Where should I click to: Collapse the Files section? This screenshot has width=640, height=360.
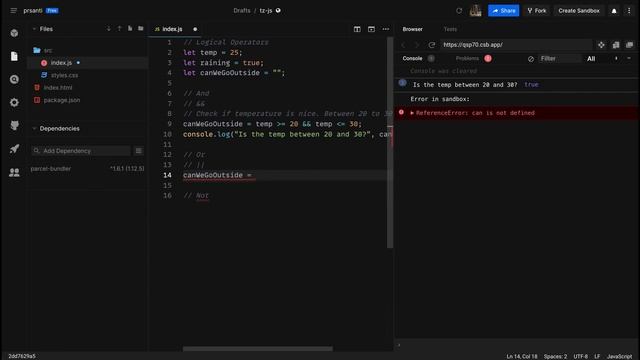tap(34, 29)
